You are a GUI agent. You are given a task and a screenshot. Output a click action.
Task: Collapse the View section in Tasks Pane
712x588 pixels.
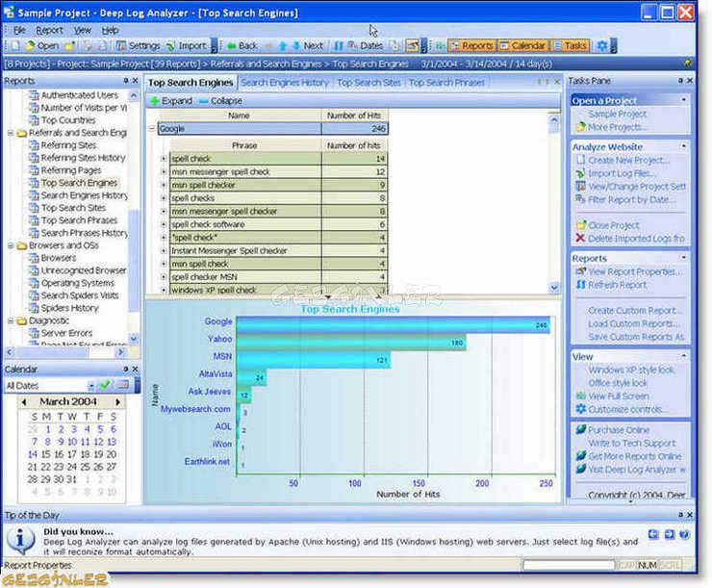coord(684,355)
